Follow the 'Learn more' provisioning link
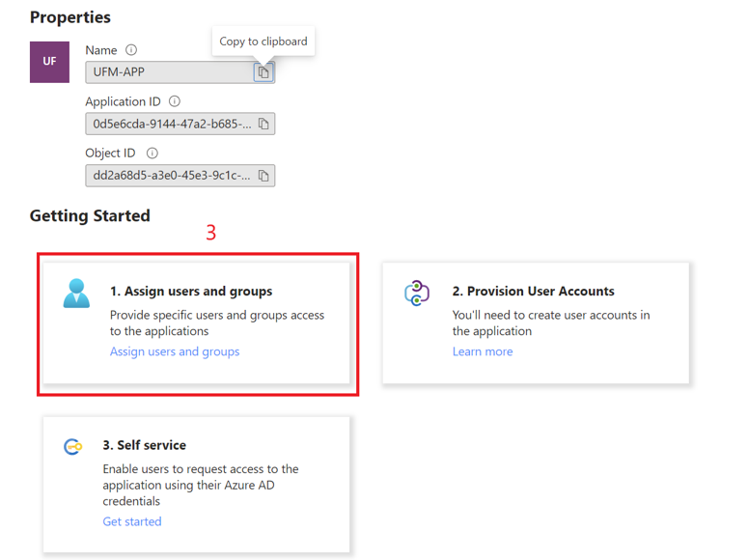The image size is (748, 560). 483,351
